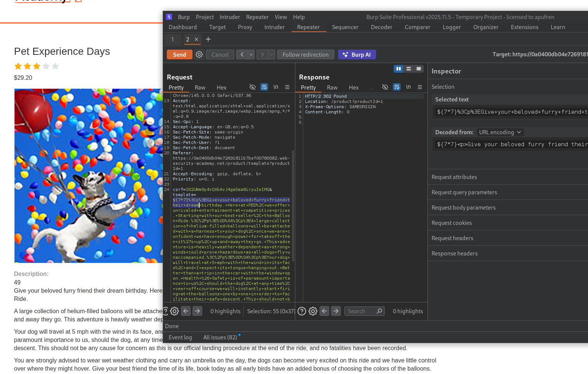This screenshot has width=588, height=374.
Task: Go to next match in Response search
Action: point(336,311)
